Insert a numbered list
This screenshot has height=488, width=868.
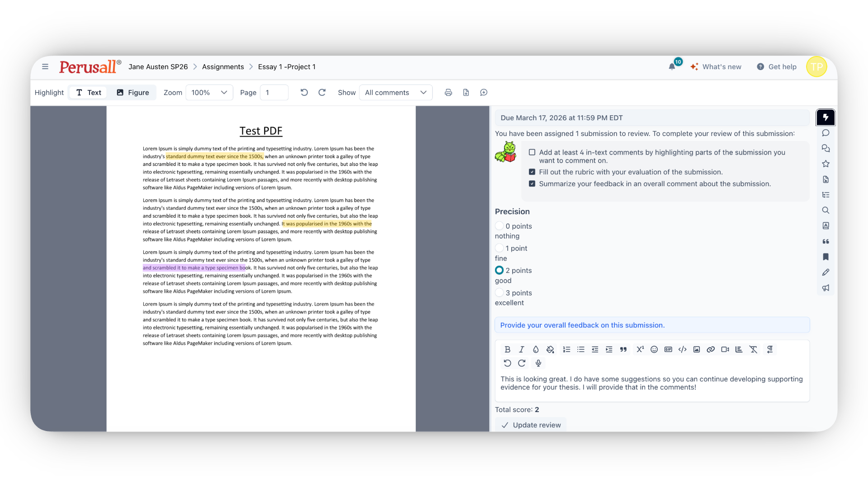click(x=566, y=349)
